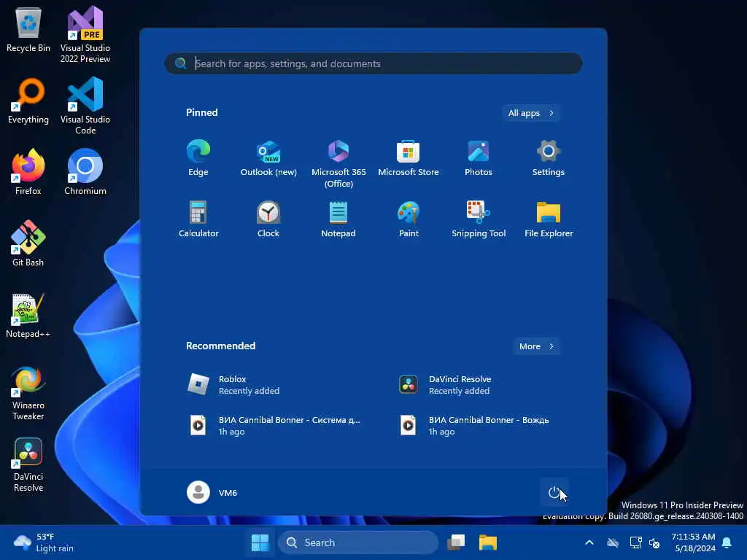Select the Winaero Tweaker desktop shortcut
The height and width of the screenshot is (560, 747).
pyautogui.click(x=28, y=393)
